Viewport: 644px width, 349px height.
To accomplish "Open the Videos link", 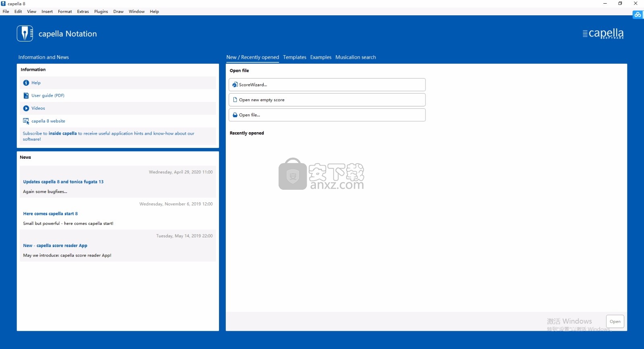I will click(x=38, y=108).
